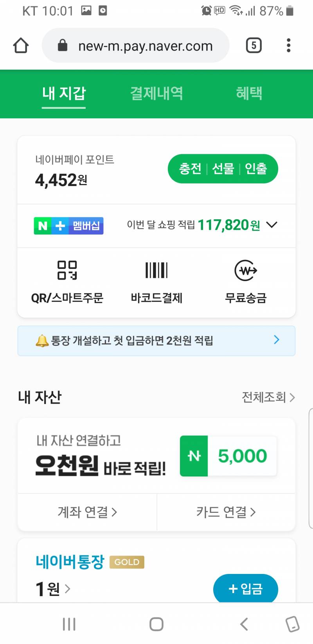
Task: Open 계좌 연결 account linking
Action: tap(86, 512)
